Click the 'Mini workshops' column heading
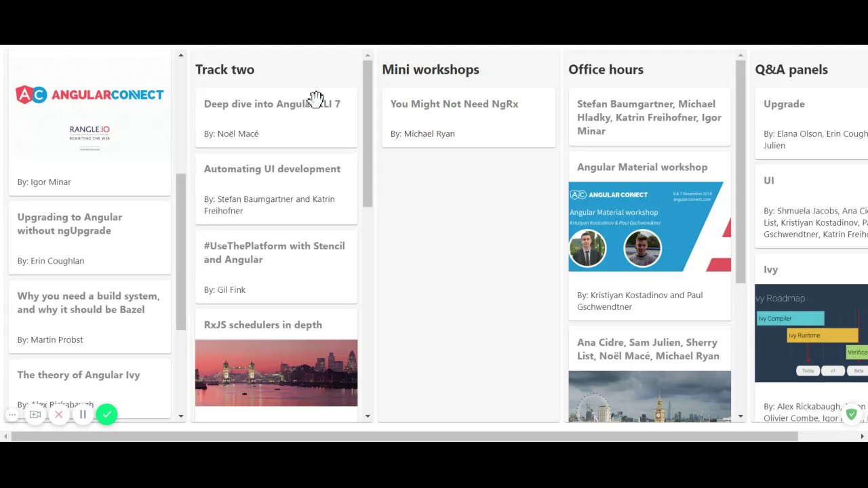This screenshot has height=488, width=868. click(x=431, y=69)
